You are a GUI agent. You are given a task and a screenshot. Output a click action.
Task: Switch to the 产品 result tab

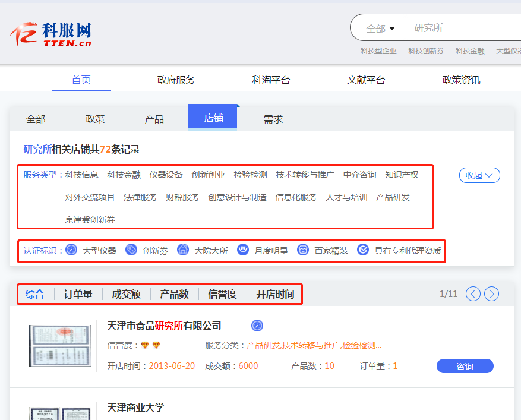point(154,119)
